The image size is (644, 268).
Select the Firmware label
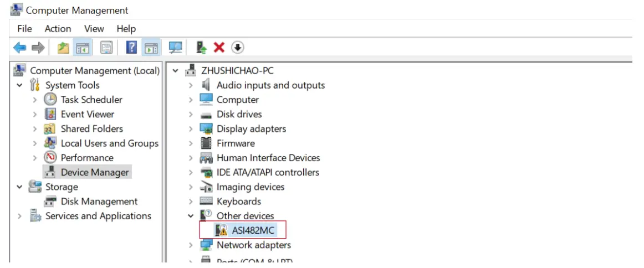coord(236,143)
